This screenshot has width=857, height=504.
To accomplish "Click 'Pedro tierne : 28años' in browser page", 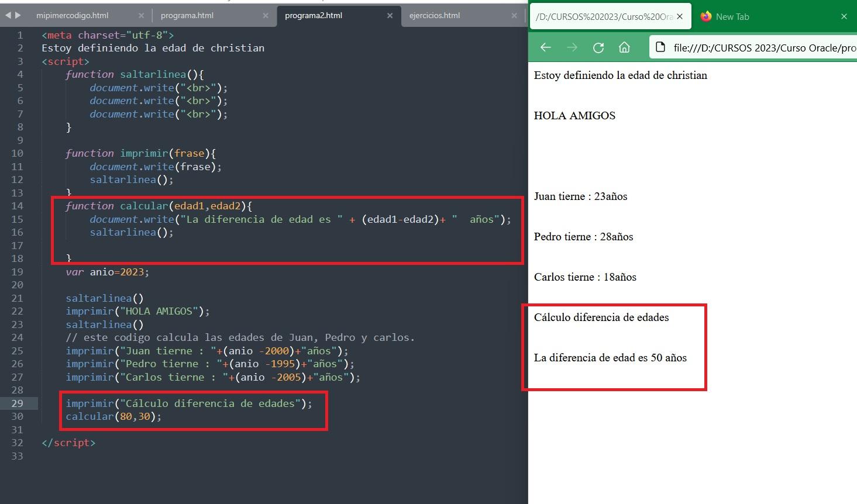I will tap(583, 237).
